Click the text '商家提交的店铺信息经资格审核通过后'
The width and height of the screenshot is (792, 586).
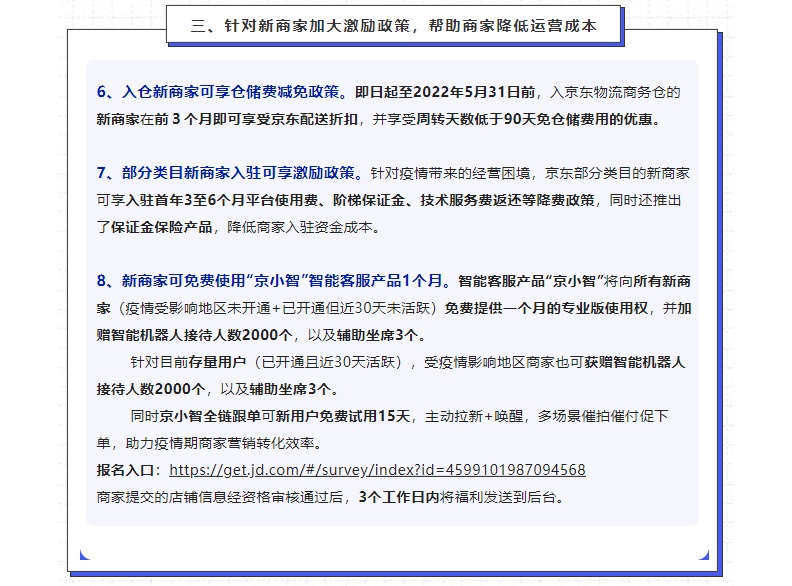click(220, 497)
